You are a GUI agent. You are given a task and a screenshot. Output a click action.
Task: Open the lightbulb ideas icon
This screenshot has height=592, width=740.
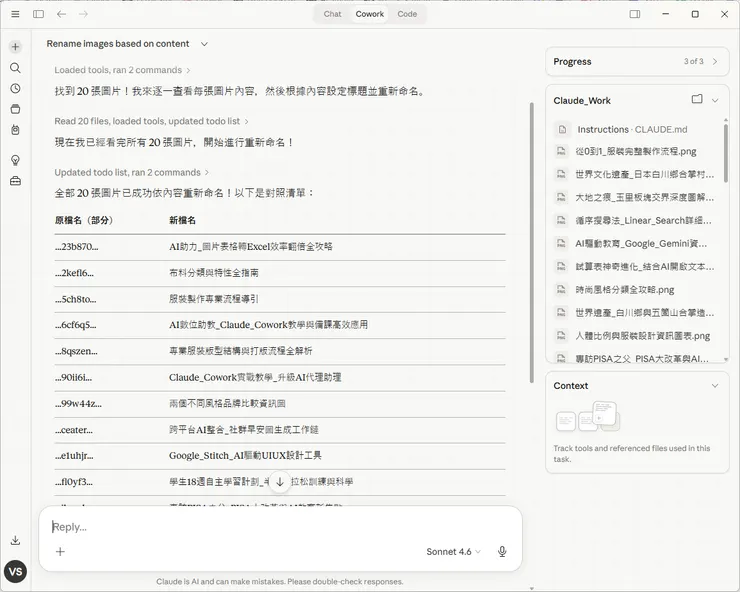click(15, 160)
